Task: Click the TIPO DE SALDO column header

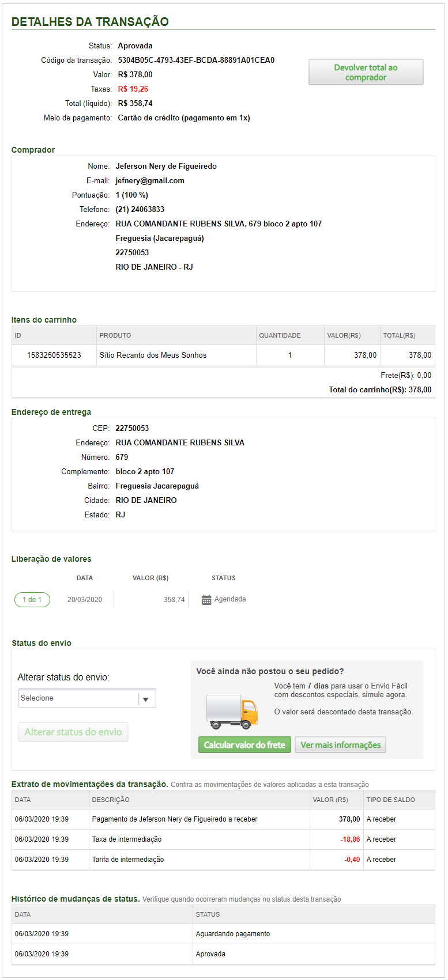Action: [390, 800]
